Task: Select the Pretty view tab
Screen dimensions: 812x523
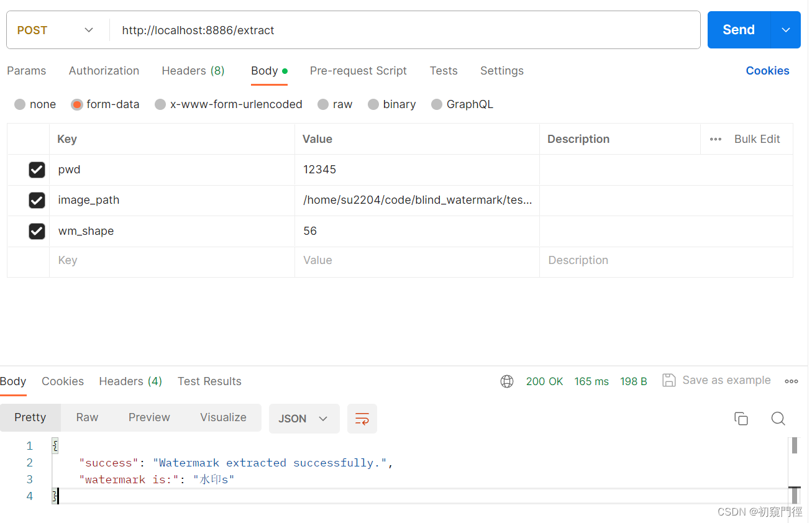Action: (x=30, y=417)
